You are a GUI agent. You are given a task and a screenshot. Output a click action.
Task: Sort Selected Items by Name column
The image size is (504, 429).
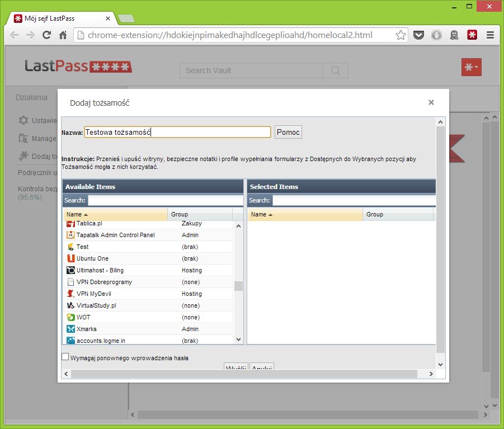(305, 214)
